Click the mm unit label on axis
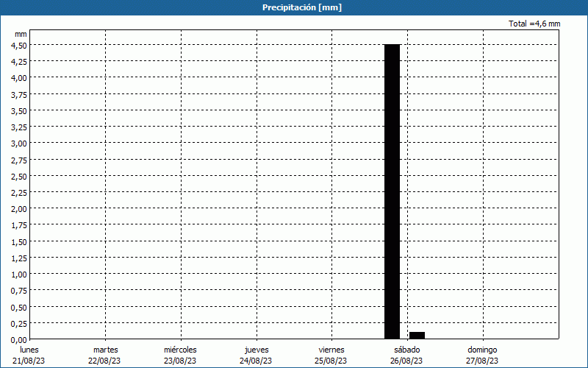Image resolution: width=588 pixels, height=368 pixels. coord(21,34)
